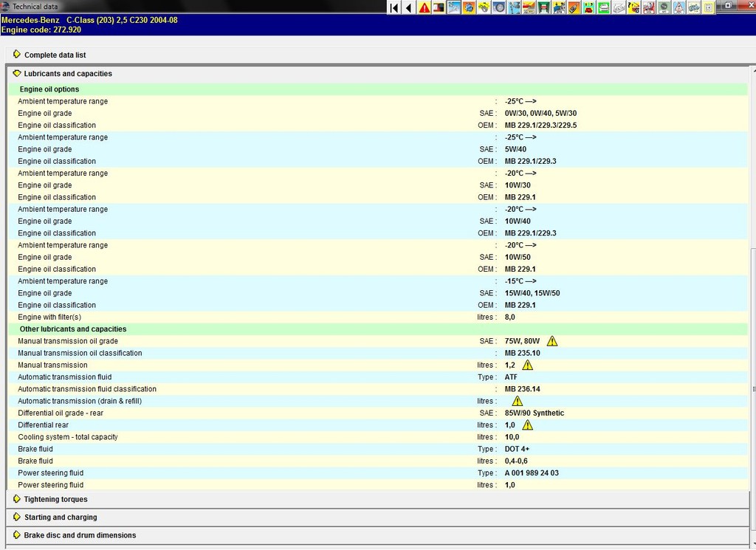
Task: Open the engine block toolbar icon
Action: [x=693, y=7]
